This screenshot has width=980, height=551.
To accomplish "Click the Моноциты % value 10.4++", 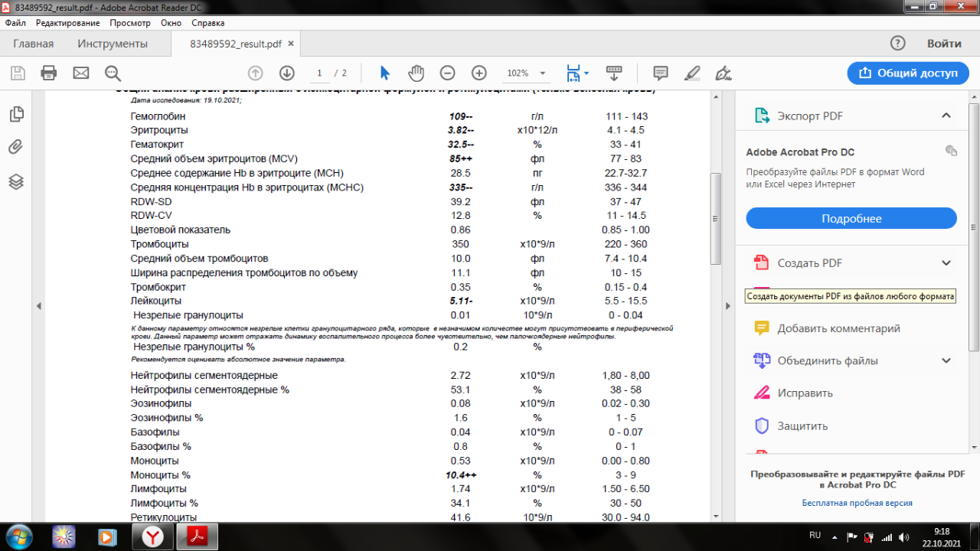I will pyautogui.click(x=461, y=475).
